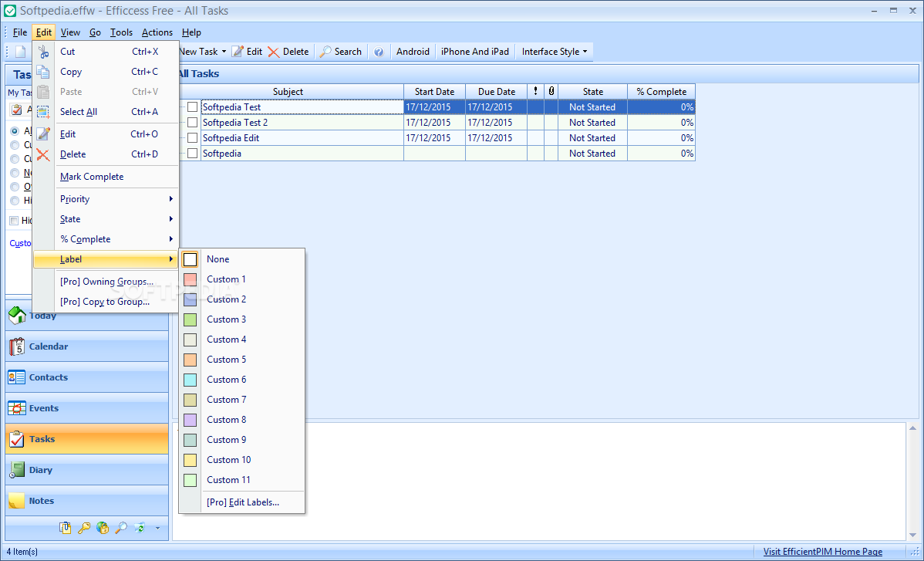Select the radio button labeled 'Ov'
The image size is (924, 561).
pyautogui.click(x=15, y=187)
